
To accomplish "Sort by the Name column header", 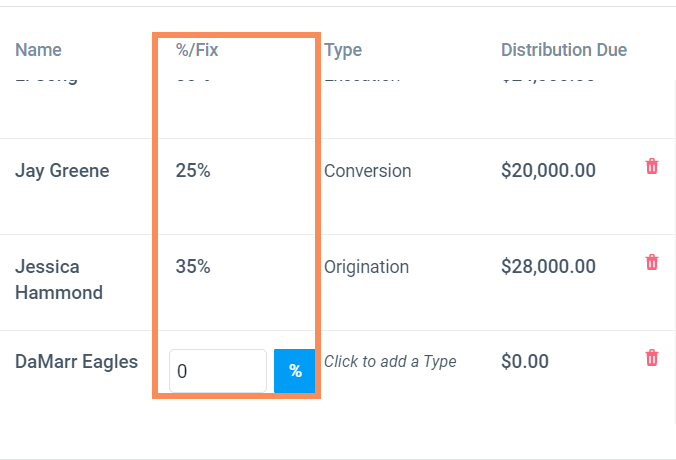I will click(38, 50).
